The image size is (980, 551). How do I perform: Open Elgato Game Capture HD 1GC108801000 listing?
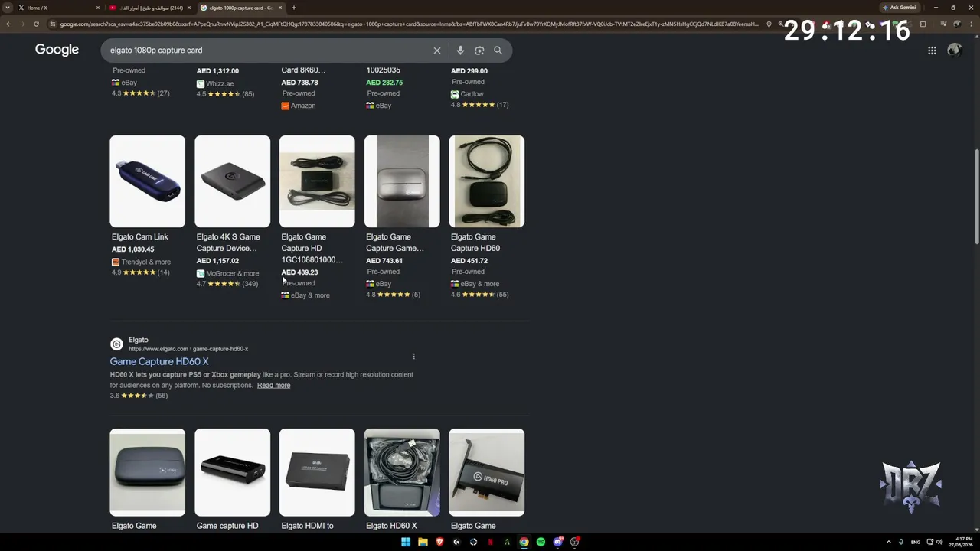312,249
